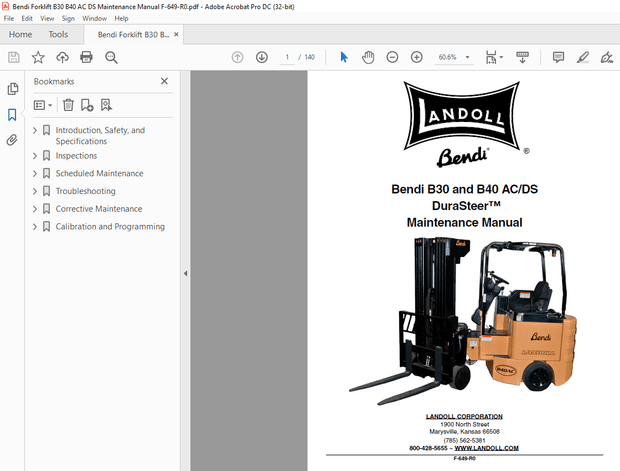Select the Highlight text pen tool
The width and height of the screenshot is (620, 471).
[x=582, y=57]
